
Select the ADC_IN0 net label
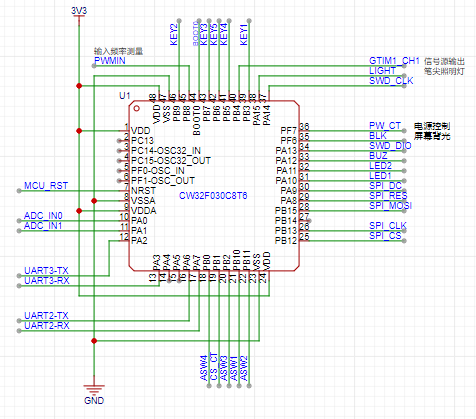(x=43, y=216)
